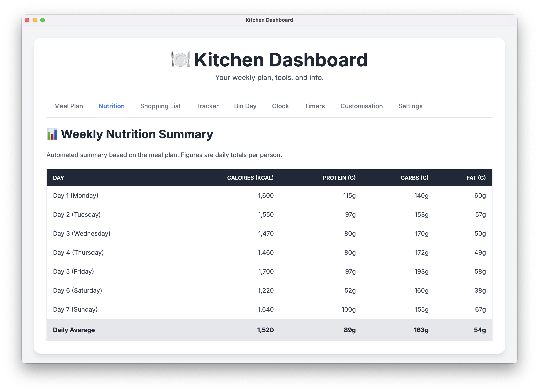
Task: Click Friday's 58g fat value
Action: (480, 272)
